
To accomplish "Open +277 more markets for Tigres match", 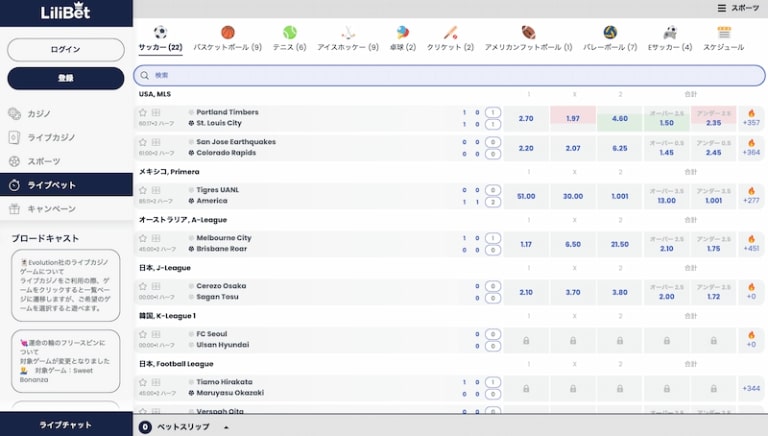I will point(751,196).
